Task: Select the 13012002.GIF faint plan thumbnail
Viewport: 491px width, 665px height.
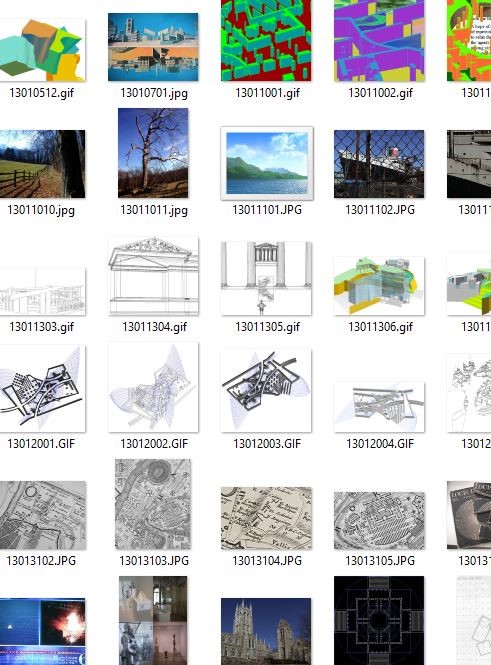Action: pos(153,387)
